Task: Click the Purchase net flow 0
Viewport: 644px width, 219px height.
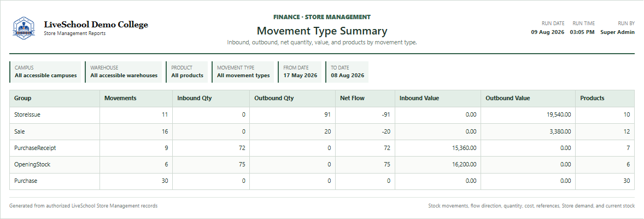Action: click(389, 181)
